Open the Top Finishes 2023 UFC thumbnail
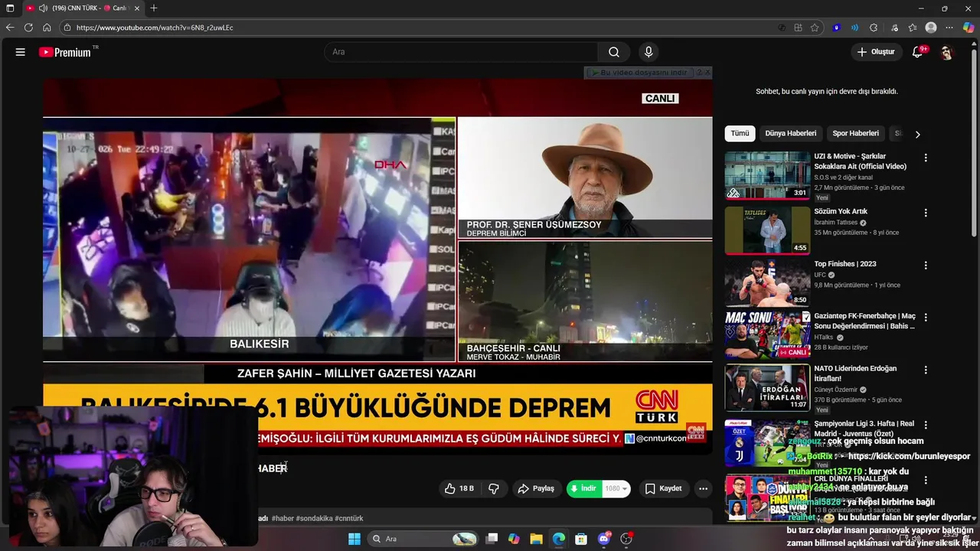 pos(767,283)
